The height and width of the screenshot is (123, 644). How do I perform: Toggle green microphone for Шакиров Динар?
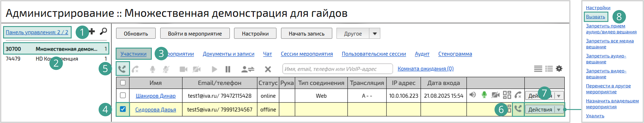point(484,95)
